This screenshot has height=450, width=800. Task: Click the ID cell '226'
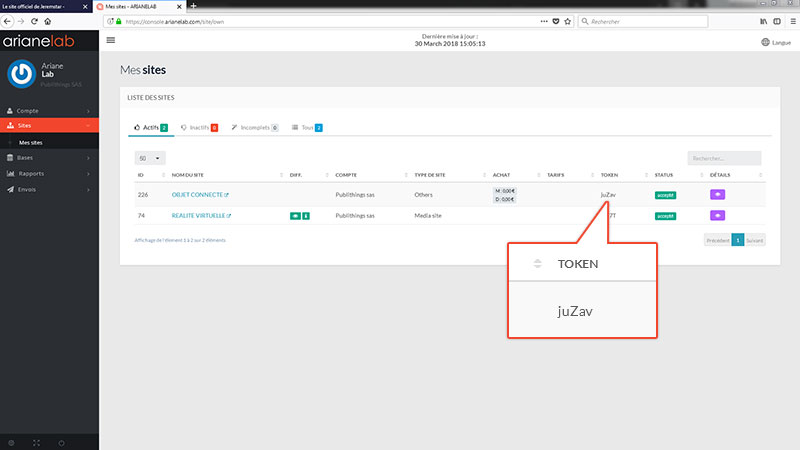coord(143,195)
